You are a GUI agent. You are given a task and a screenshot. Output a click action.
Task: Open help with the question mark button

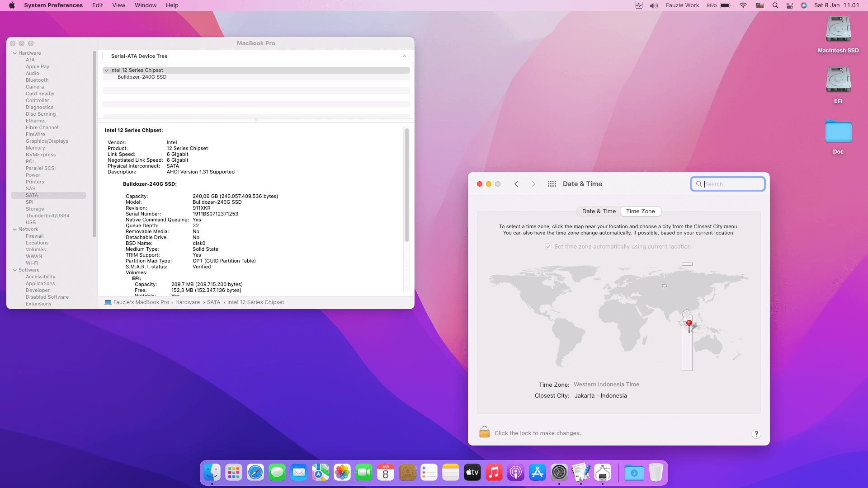756,434
